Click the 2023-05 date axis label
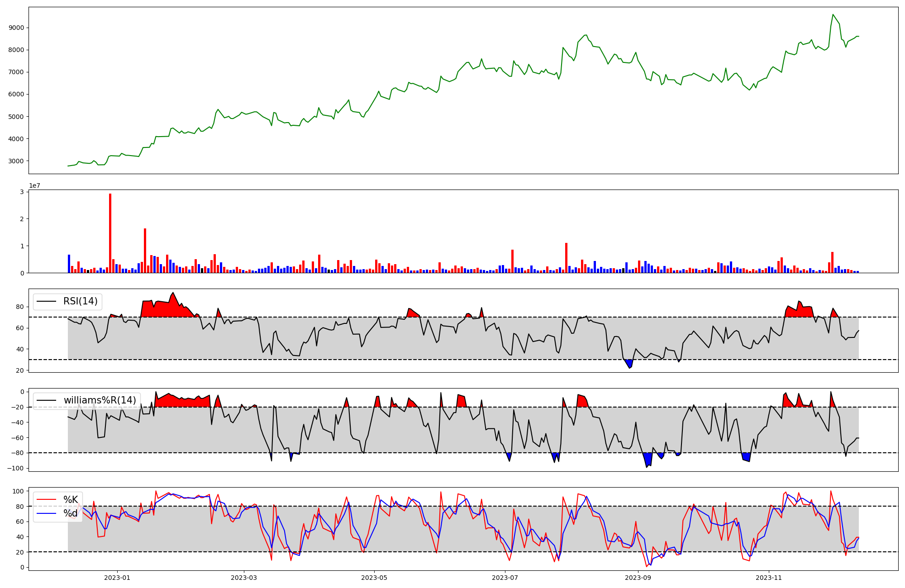The image size is (905, 588). click(374, 577)
